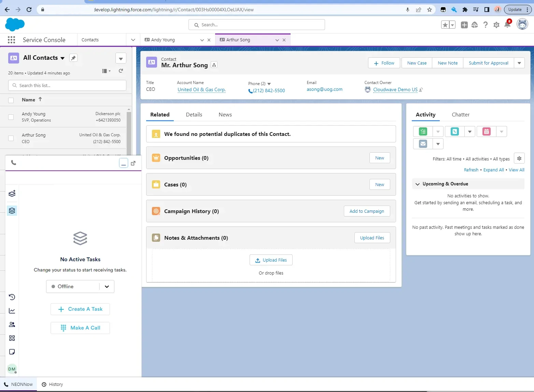This screenshot has height=392, width=534.
Task: Click the New Task icon in Activity
Action: pyautogui.click(x=423, y=131)
